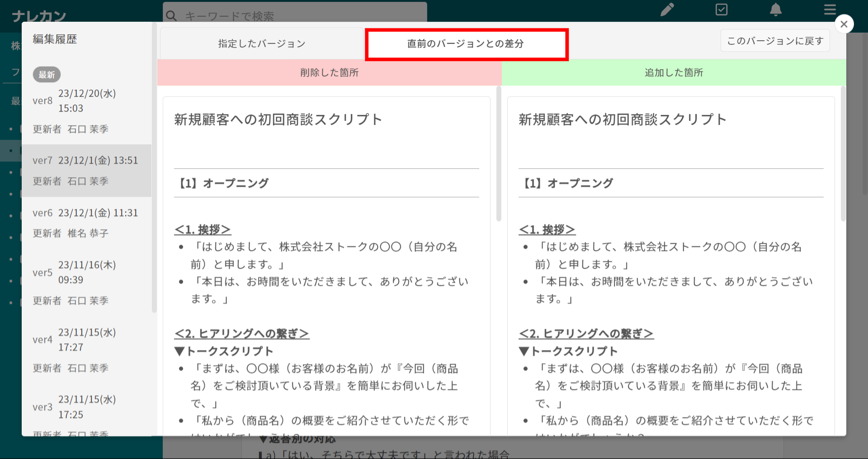
Task: Open the checkbox task icon
Action: [x=722, y=9]
